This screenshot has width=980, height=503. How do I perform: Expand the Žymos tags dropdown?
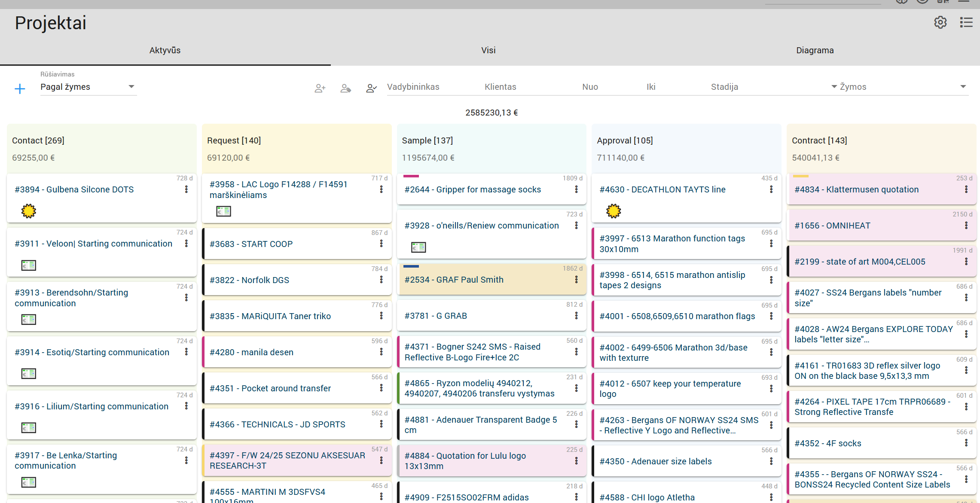coord(963,87)
